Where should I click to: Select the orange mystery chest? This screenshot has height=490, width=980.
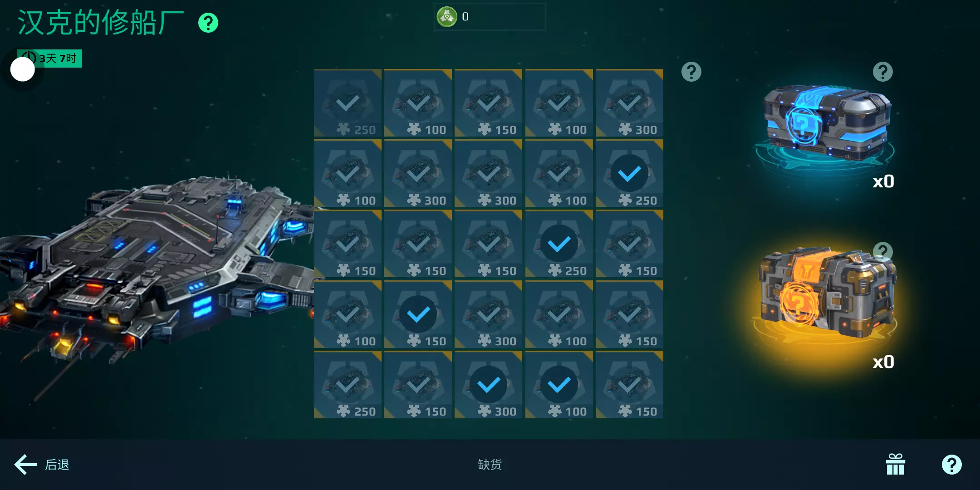[x=827, y=291]
